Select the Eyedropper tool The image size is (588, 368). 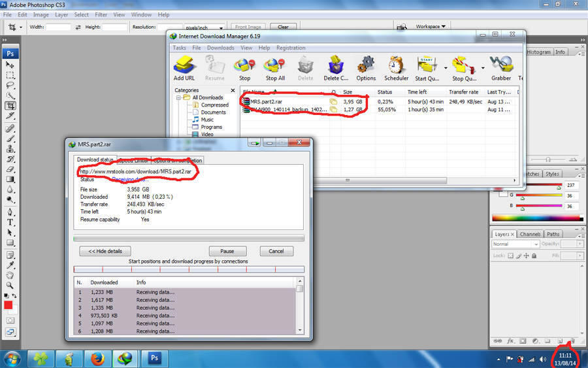10,265
